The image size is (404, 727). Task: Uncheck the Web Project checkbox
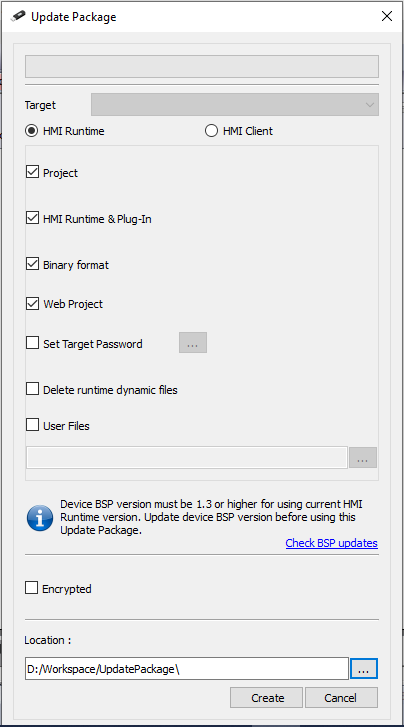pyautogui.click(x=32, y=303)
